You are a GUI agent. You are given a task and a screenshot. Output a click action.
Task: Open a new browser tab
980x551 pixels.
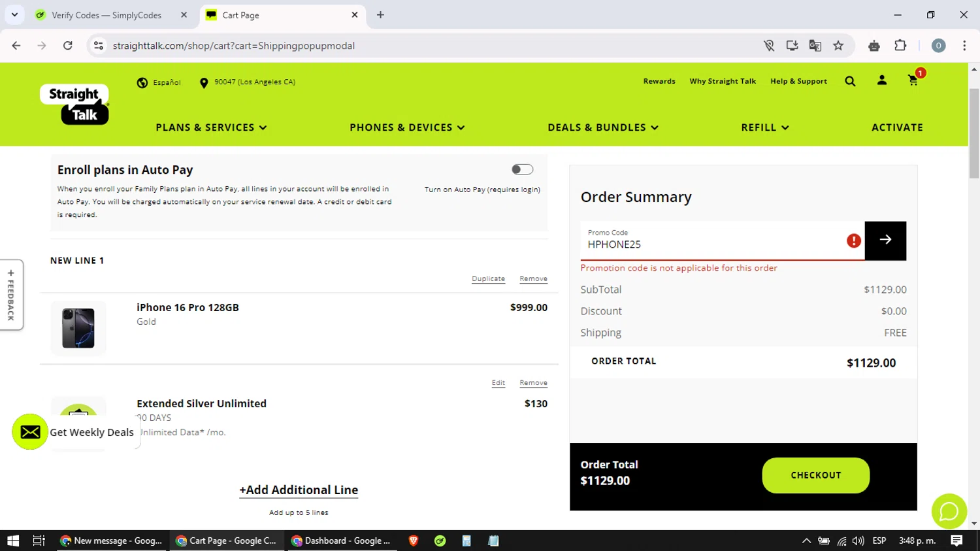[380, 14]
